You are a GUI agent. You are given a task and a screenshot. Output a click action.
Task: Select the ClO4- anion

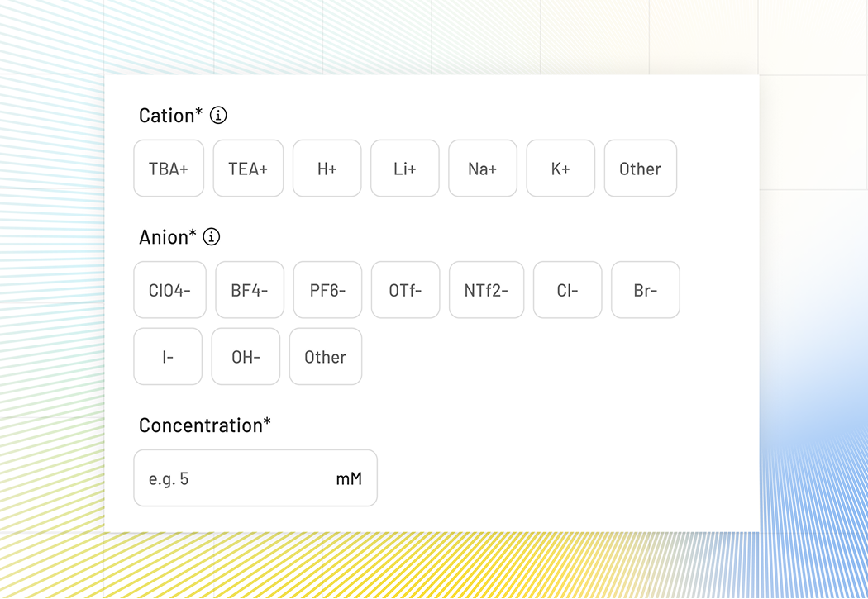pos(169,290)
